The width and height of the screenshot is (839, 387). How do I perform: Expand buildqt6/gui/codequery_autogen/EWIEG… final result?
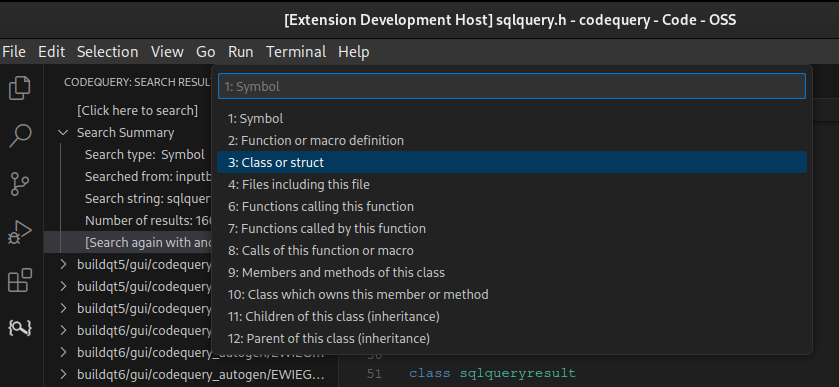coord(63,374)
